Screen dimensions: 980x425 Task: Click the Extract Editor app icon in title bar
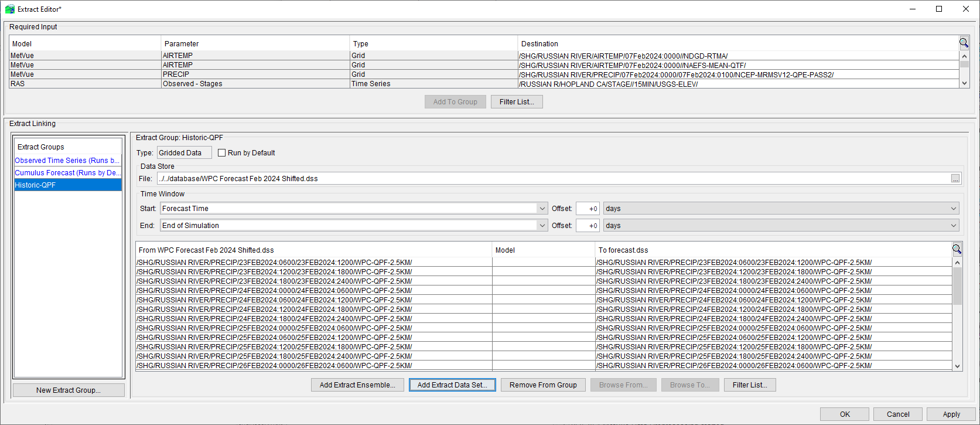[x=9, y=9]
